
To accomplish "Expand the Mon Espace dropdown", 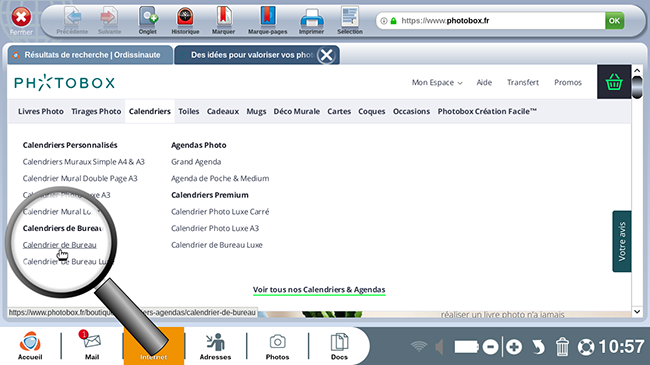I will pos(437,83).
